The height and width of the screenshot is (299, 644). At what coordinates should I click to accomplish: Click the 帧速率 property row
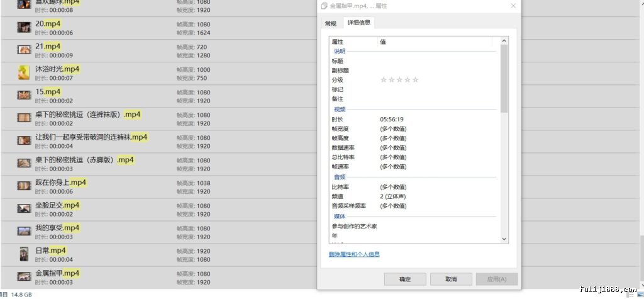click(x=413, y=167)
